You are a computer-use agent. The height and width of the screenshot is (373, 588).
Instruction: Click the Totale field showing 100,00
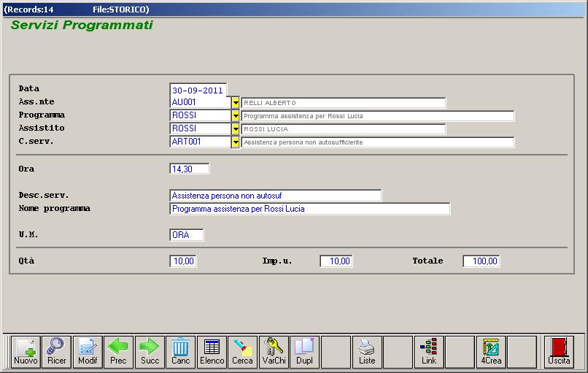481,261
